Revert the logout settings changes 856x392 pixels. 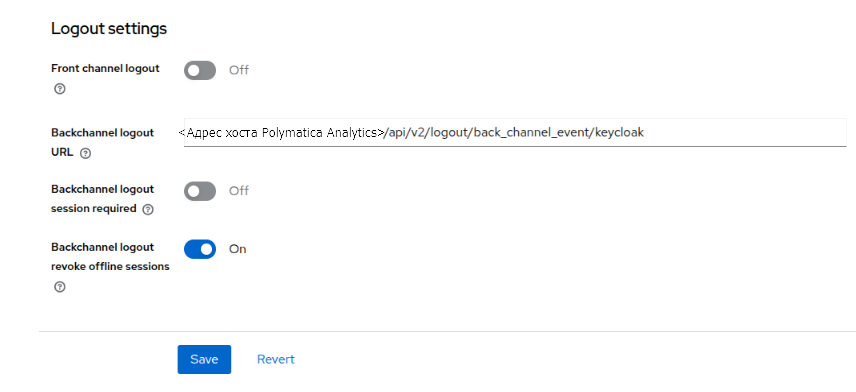[x=276, y=359]
